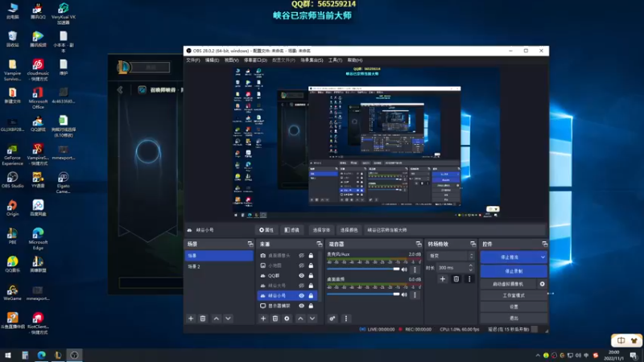Click the 启动虚拟摄像机 button

tap(509, 284)
